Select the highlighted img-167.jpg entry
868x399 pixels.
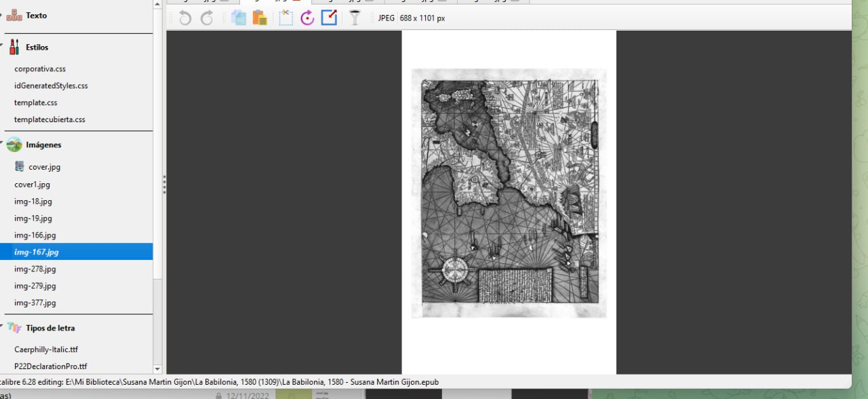click(76, 252)
